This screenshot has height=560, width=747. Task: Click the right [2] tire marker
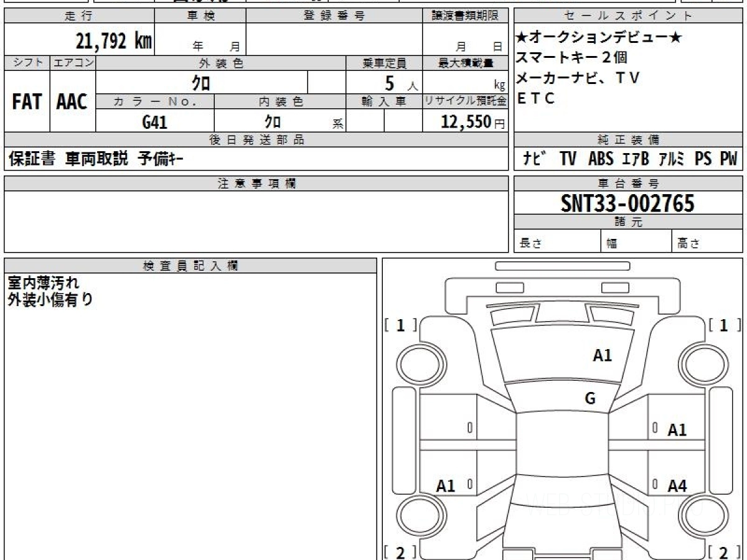[725, 552]
